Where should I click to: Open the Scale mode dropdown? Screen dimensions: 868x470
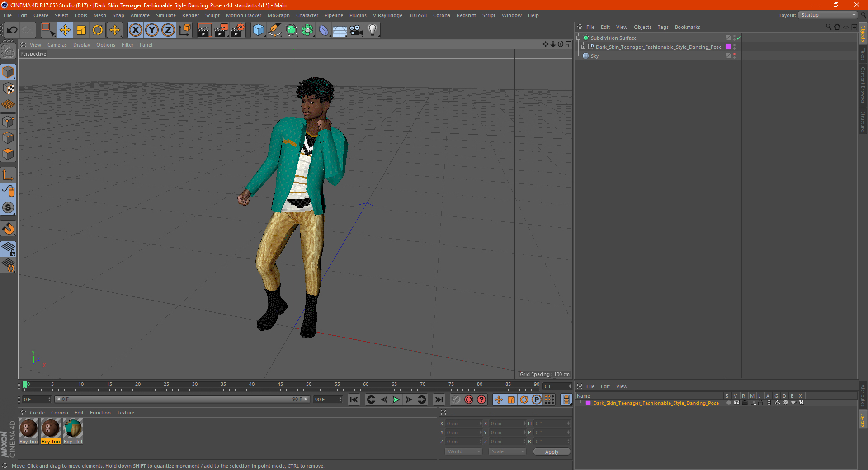click(x=507, y=452)
